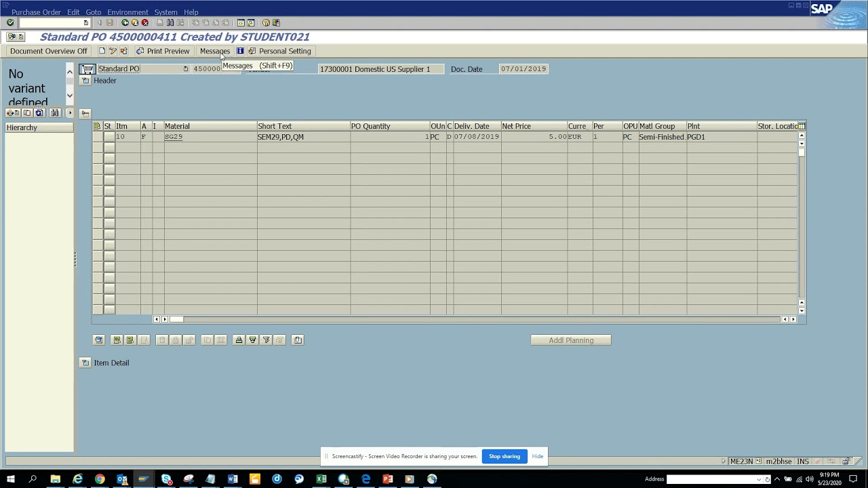Open the small arrow menu in overview toolbar
The image size is (868, 488).
tap(69, 113)
